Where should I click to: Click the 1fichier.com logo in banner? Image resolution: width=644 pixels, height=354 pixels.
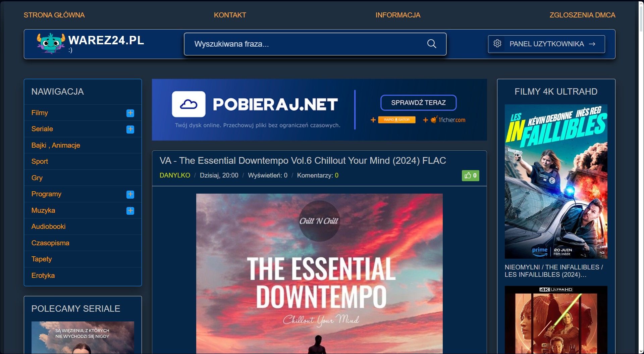448,120
